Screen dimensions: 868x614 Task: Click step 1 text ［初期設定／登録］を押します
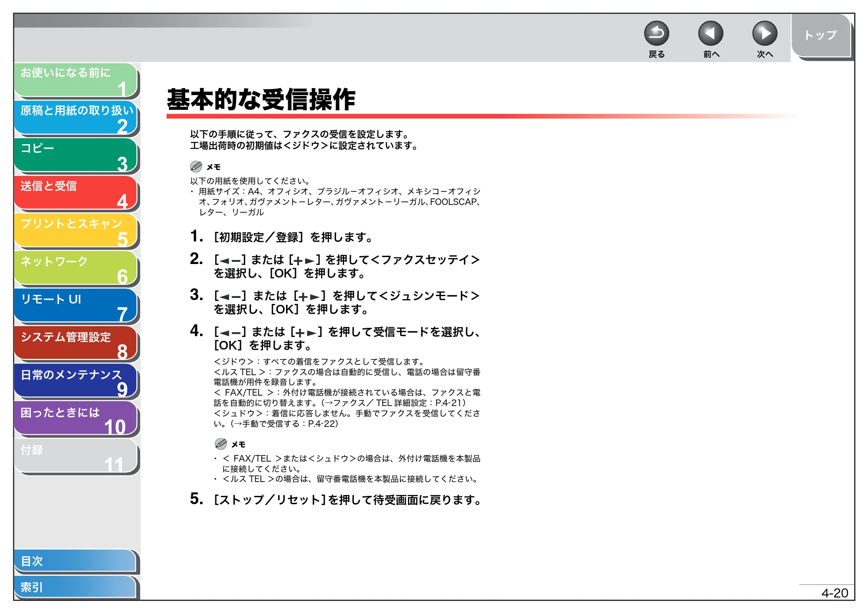293,238
